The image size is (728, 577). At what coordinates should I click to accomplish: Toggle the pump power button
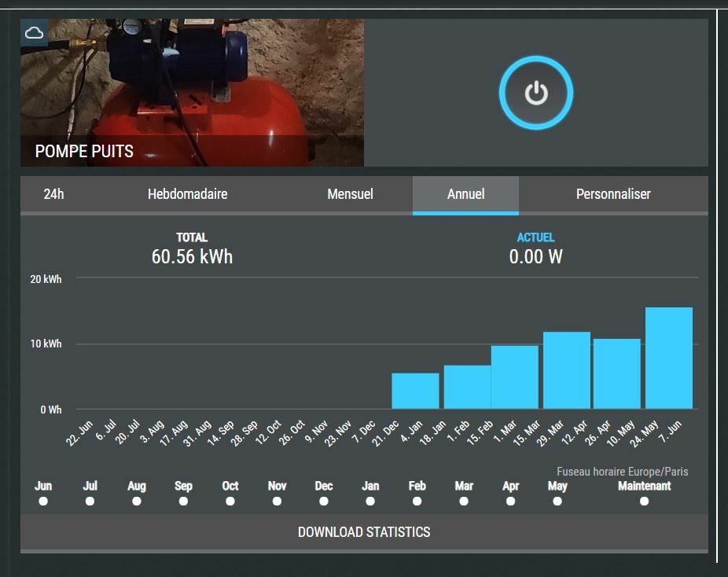click(536, 93)
